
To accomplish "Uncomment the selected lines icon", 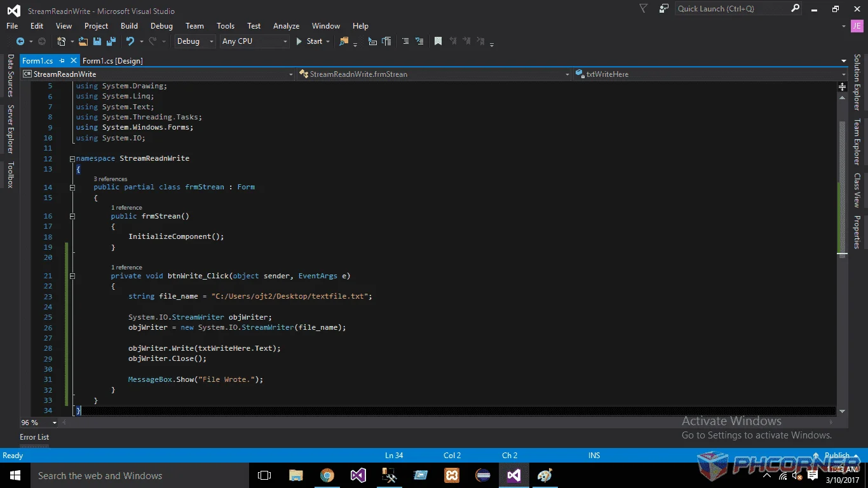I will [x=419, y=41].
